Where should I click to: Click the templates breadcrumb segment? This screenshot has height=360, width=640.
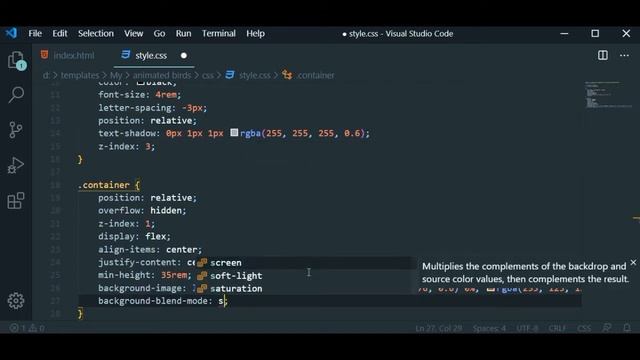(x=80, y=76)
